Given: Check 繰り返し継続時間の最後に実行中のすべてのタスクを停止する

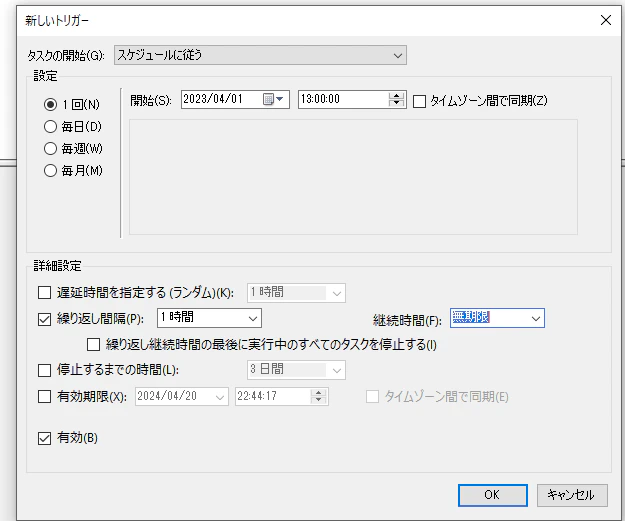Looking at the screenshot, I should 93,344.
